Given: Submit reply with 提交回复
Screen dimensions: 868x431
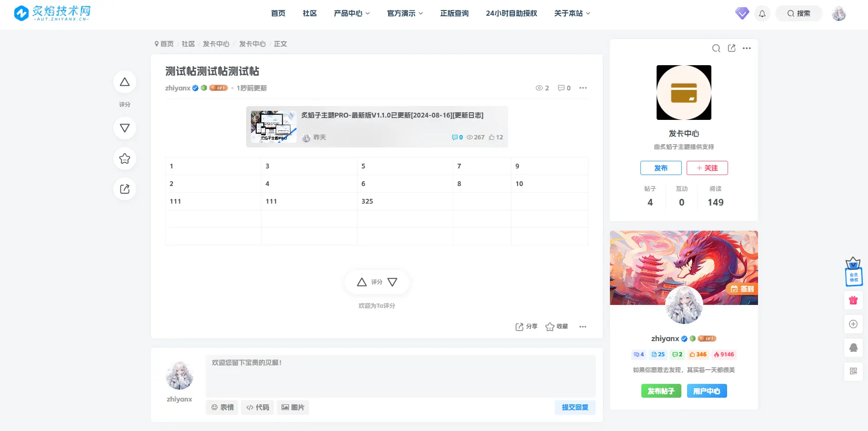Looking at the screenshot, I should tap(575, 407).
